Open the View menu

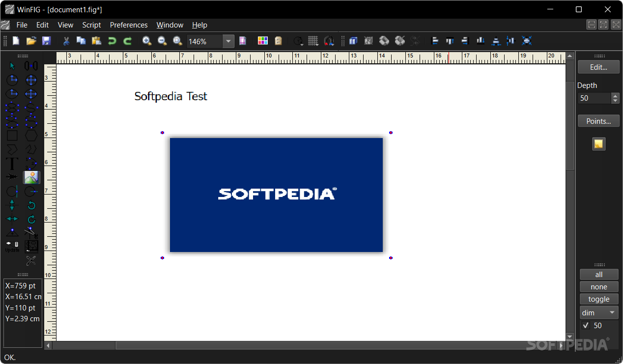[x=65, y=25]
